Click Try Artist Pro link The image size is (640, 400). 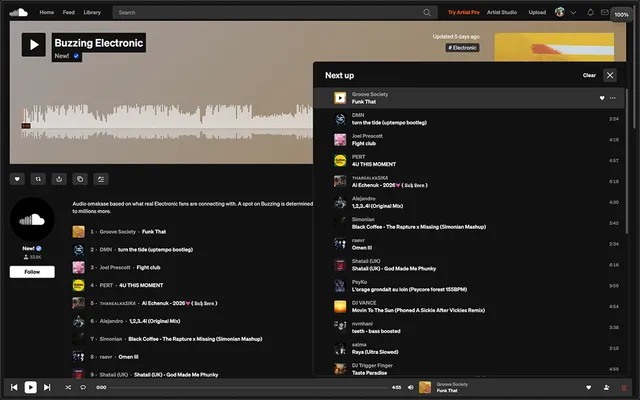point(464,13)
